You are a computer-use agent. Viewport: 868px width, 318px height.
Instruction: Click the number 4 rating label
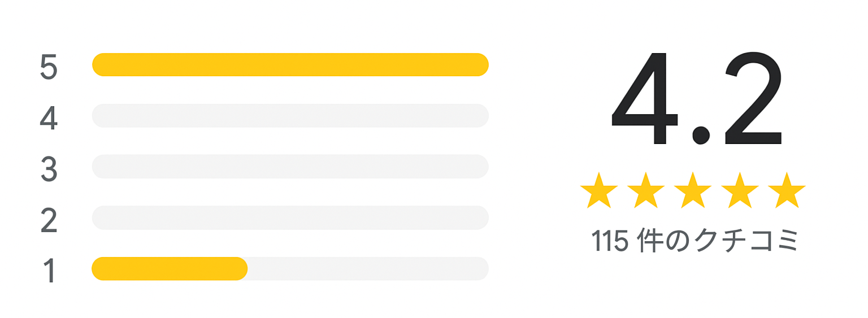coord(49,118)
